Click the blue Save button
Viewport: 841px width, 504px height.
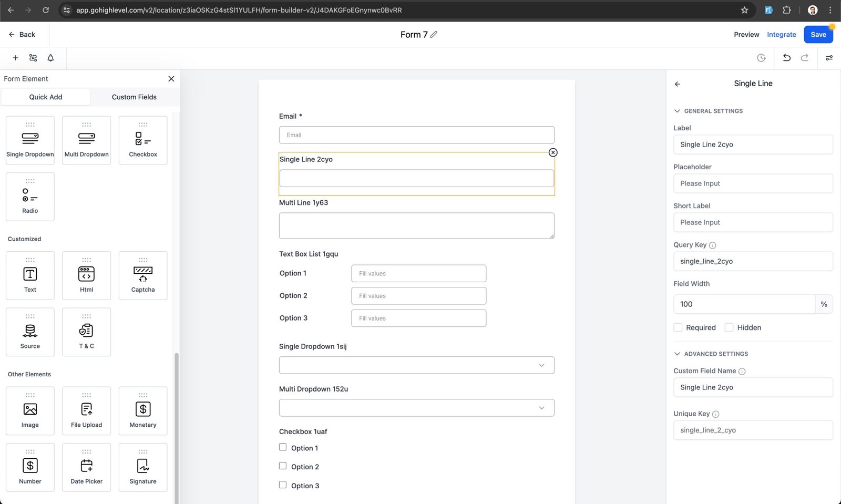[818, 35]
